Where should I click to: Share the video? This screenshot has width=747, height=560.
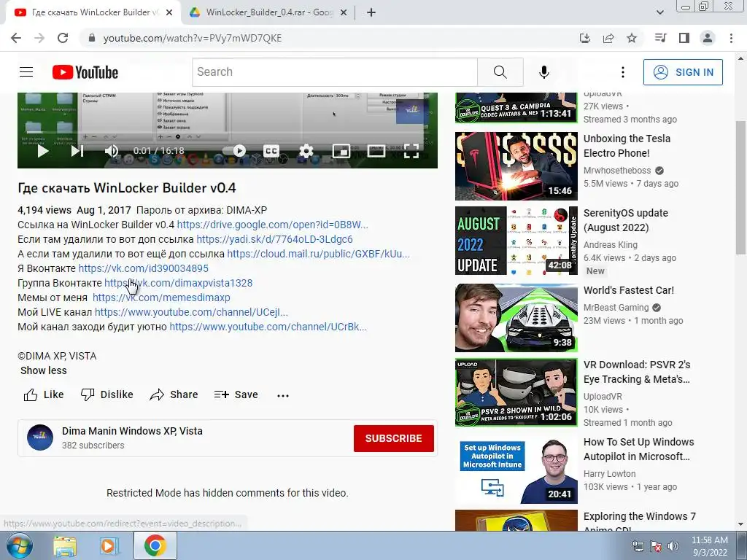pos(174,394)
